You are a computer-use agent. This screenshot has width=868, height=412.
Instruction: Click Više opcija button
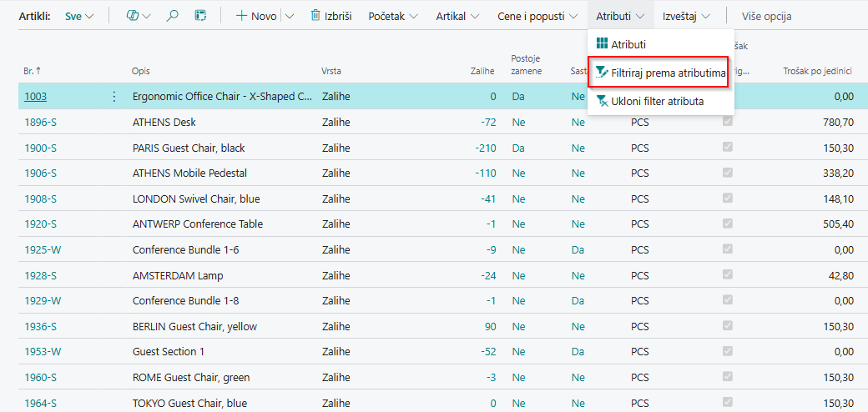(766, 16)
